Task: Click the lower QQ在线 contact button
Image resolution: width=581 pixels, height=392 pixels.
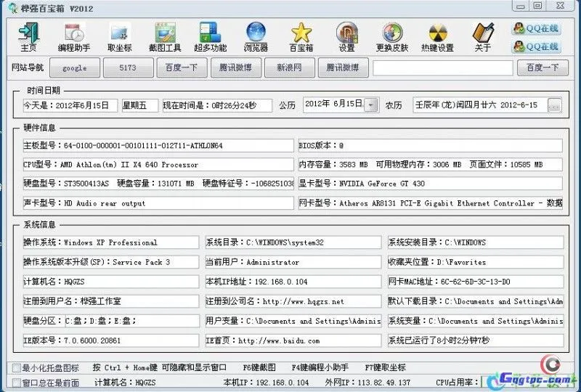Action: tap(536, 46)
